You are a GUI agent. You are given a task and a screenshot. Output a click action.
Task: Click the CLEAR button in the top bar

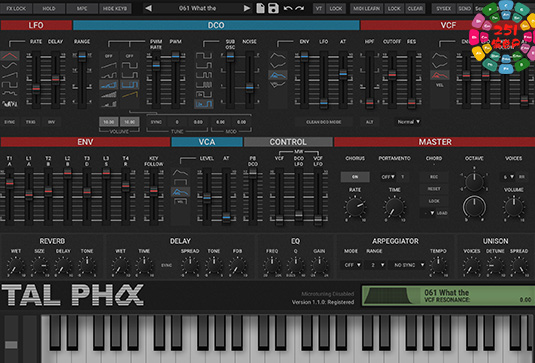tap(415, 9)
